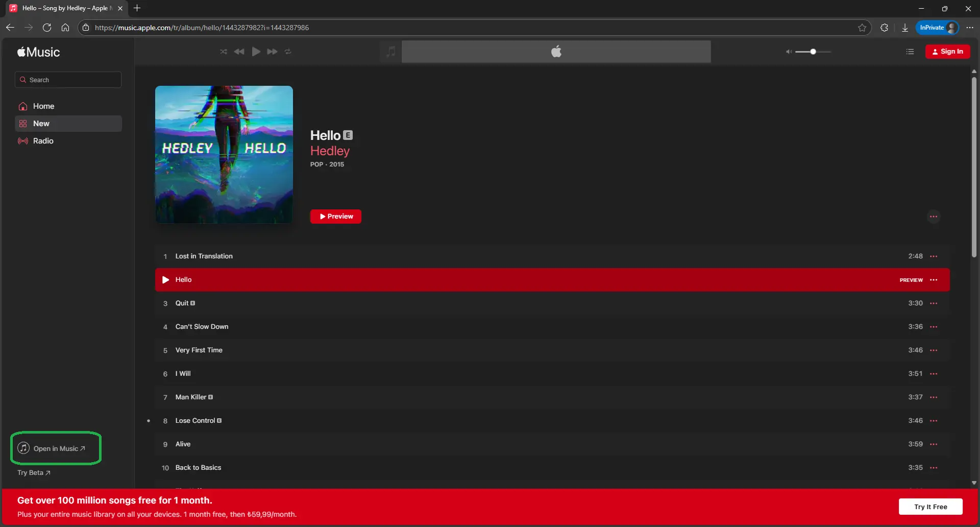Select the I Will track
Image resolution: width=980 pixels, height=527 pixels.
point(552,374)
